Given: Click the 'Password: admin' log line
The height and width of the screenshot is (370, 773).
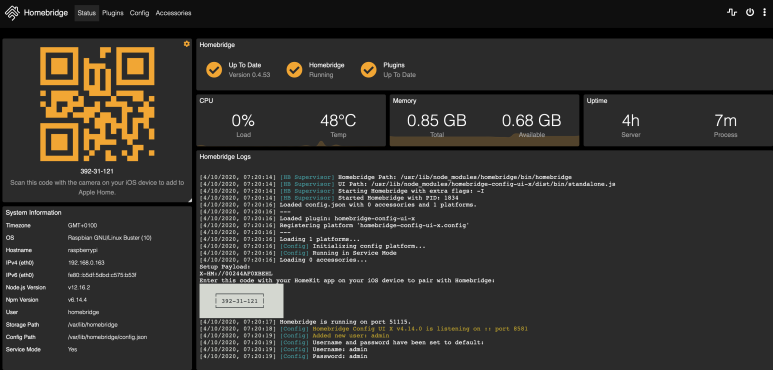Looking at the screenshot, I should (283, 356).
